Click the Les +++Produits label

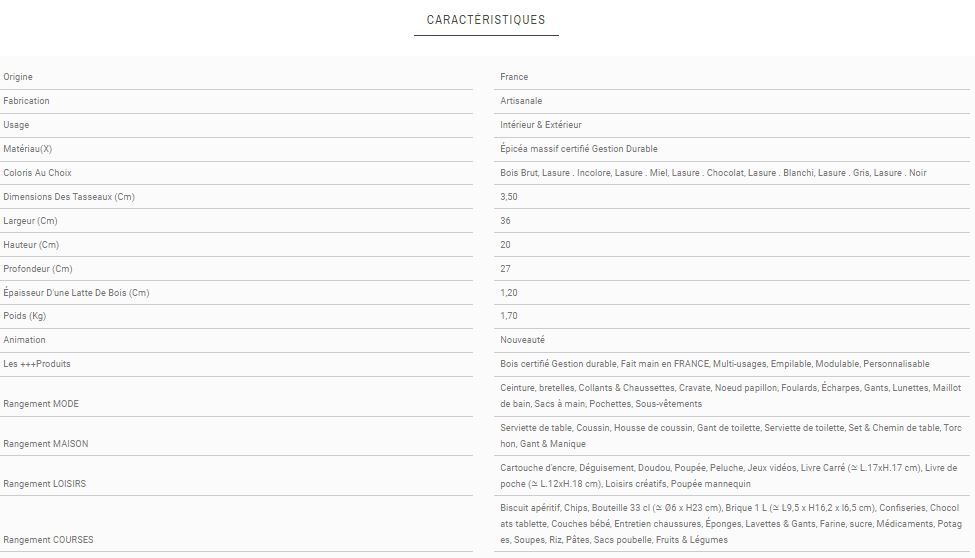coord(37,364)
